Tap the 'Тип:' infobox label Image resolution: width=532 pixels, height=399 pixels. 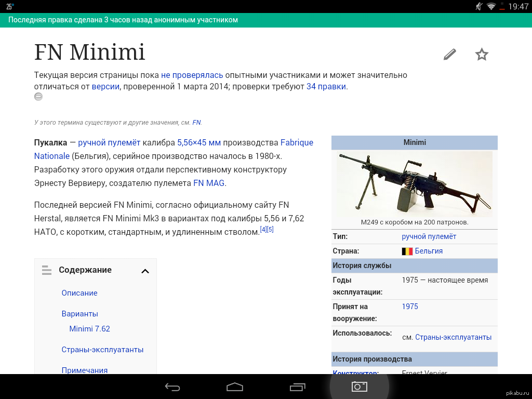point(340,236)
